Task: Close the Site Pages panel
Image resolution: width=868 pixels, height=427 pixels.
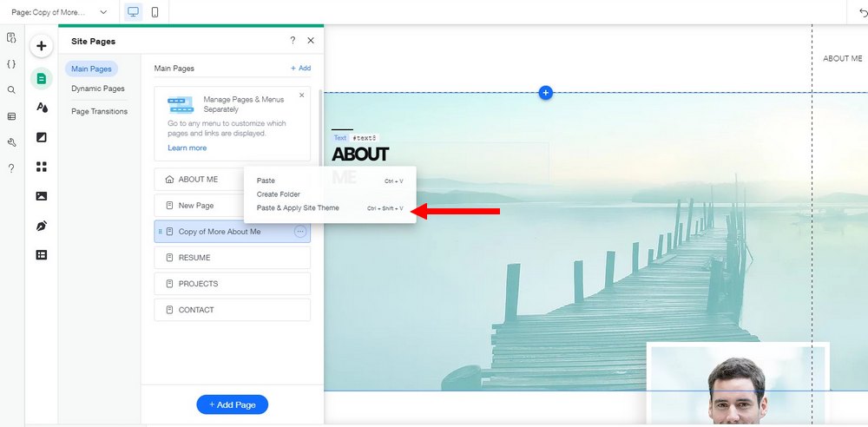Action: click(311, 41)
